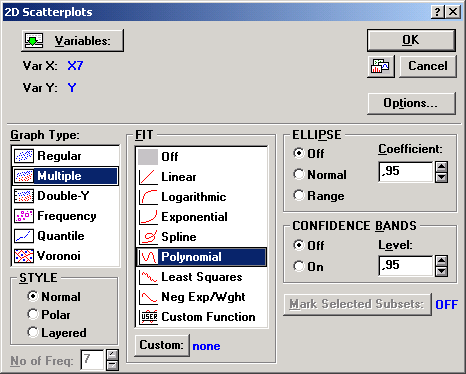Select the Regular scatterplot icon
The width and height of the screenshot is (466, 374).
(24, 156)
